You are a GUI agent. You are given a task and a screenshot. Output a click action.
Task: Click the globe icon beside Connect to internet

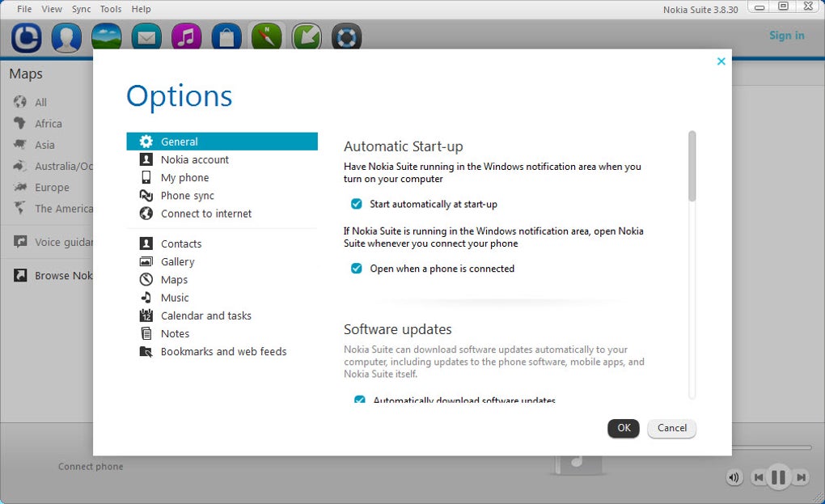pos(146,213)
